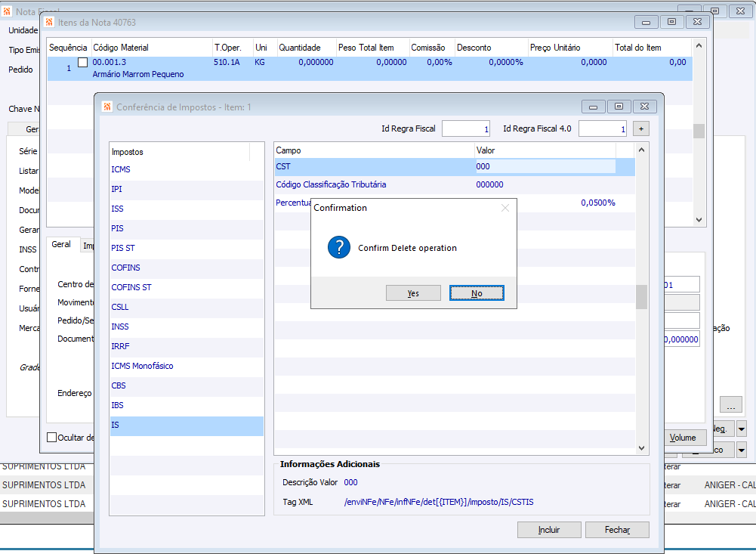The width and height of the screenshot is (756, 554).
Task: Click the Valor column header
Action: click(x=545, y=150)
